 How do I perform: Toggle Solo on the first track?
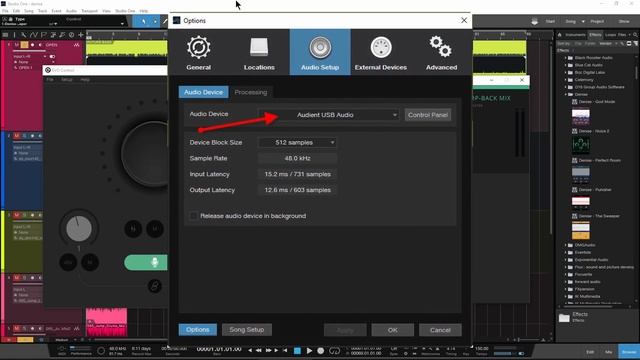point(24,45)
